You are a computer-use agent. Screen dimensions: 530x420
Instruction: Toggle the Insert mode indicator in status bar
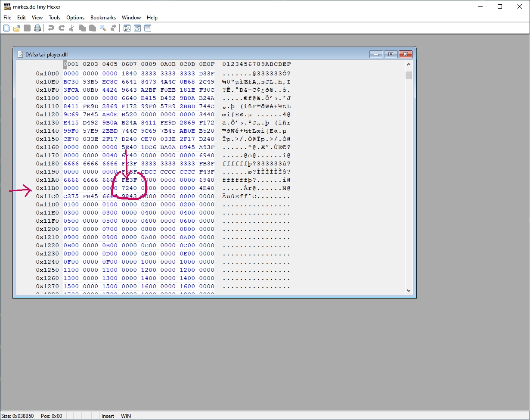[108, 416]
